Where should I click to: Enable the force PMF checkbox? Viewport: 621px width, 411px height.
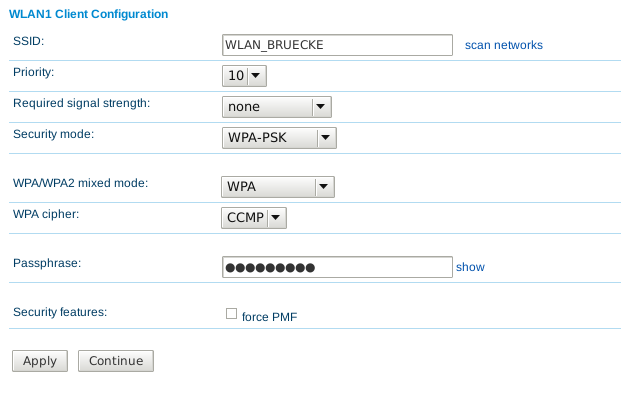231,314
